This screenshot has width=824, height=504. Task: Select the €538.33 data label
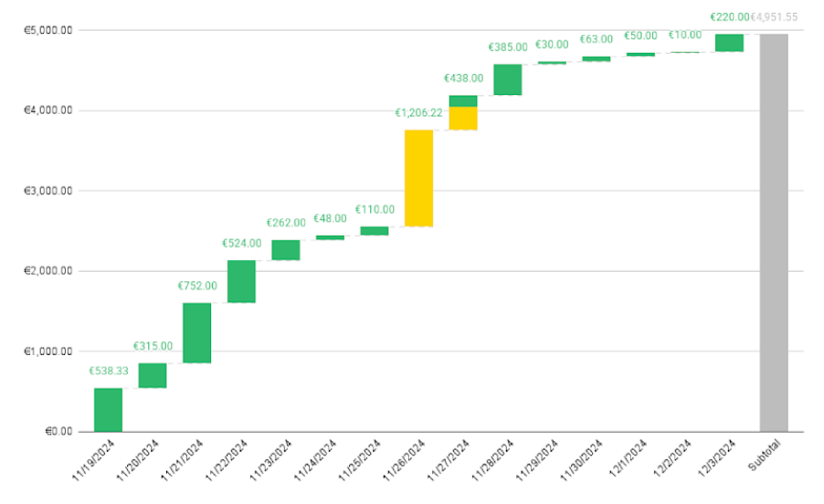click(108, 372)
